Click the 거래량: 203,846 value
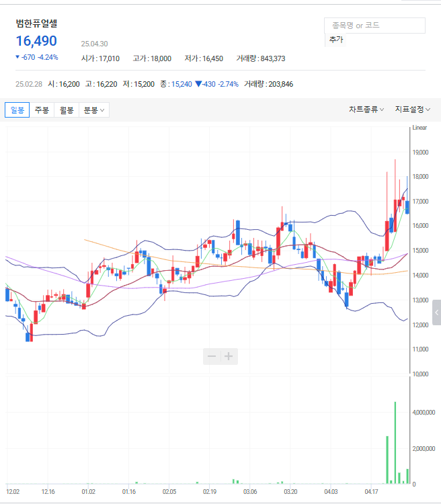The image size is (441, 504). 269,84
